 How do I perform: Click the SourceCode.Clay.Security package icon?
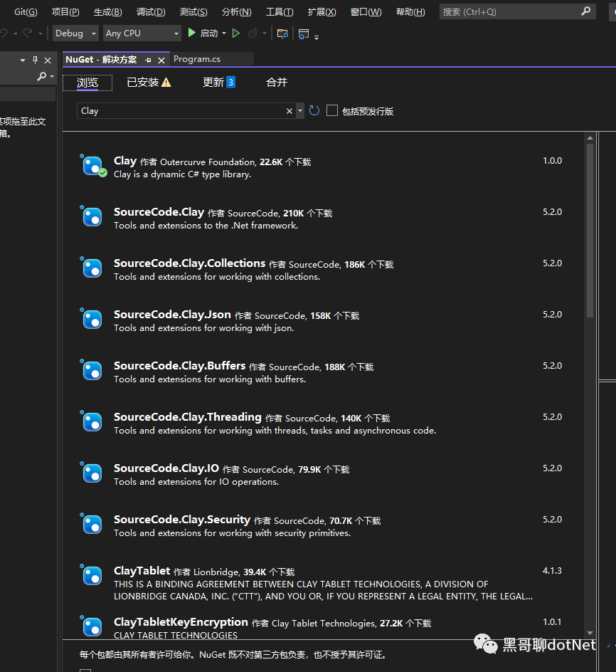click(91, 524)
